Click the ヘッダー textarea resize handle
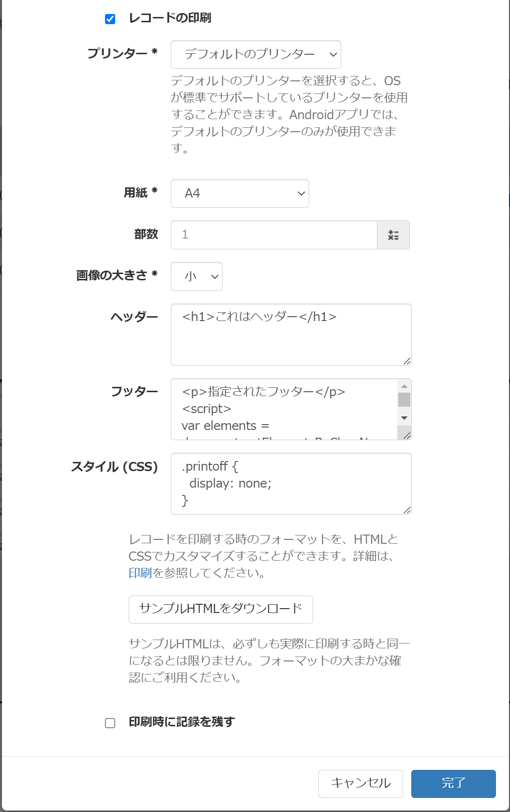 (407, 361)
